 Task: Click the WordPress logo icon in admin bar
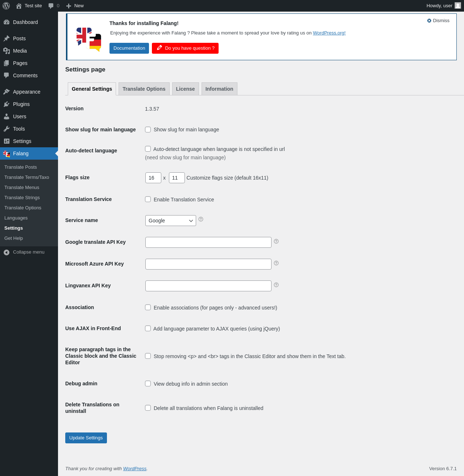click(6, 6)
